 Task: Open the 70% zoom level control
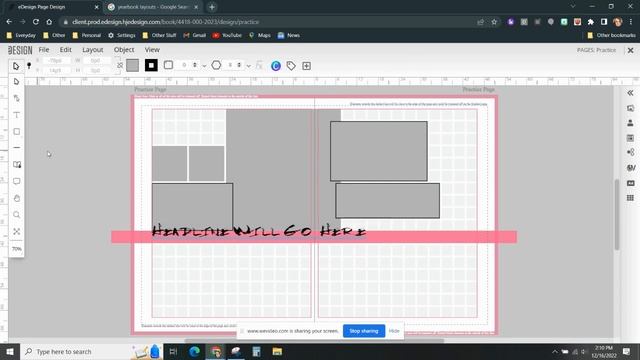pos(16,249)
